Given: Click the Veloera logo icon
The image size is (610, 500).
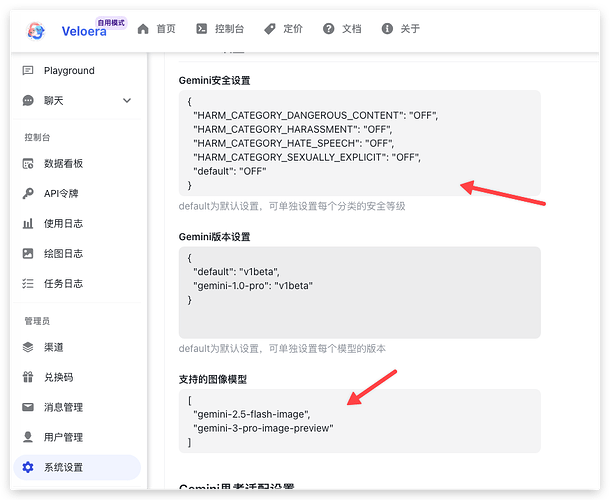Looking at the screenshot, I should 36,30.
